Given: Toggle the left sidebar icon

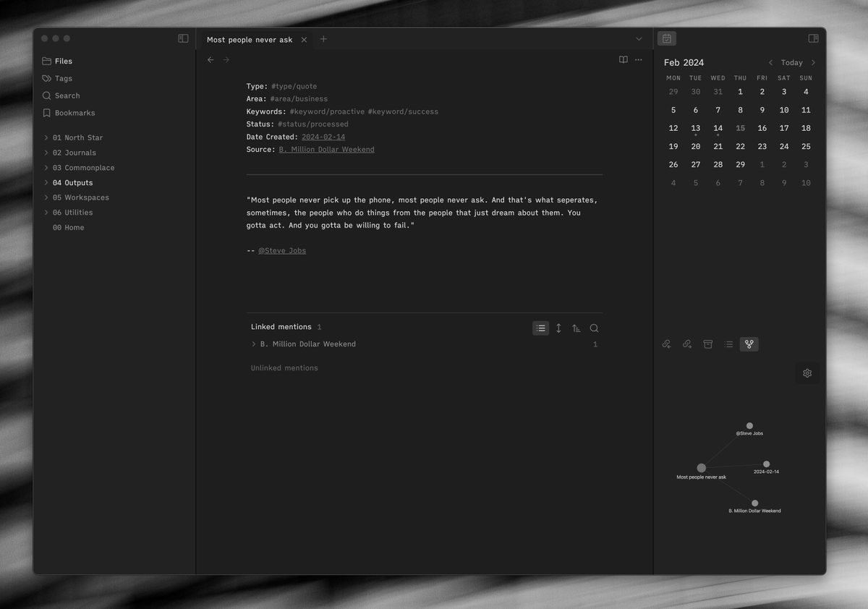Looking at the screenshot, I should tap(183, 38).
